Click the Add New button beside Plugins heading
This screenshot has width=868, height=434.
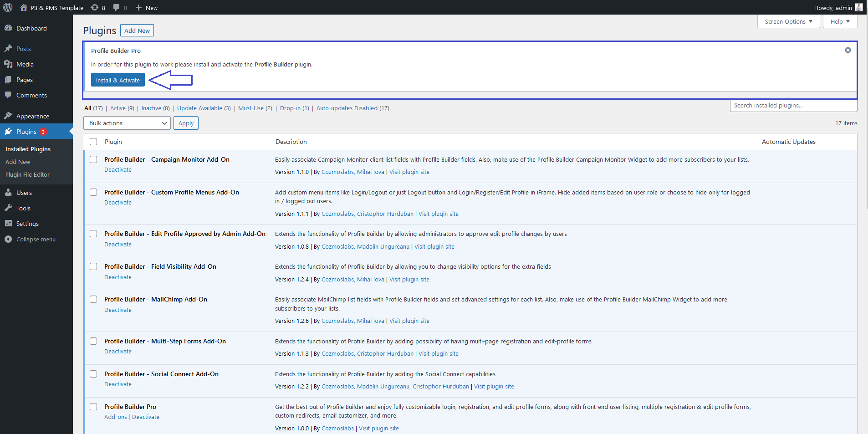click(x=137, y=31)
